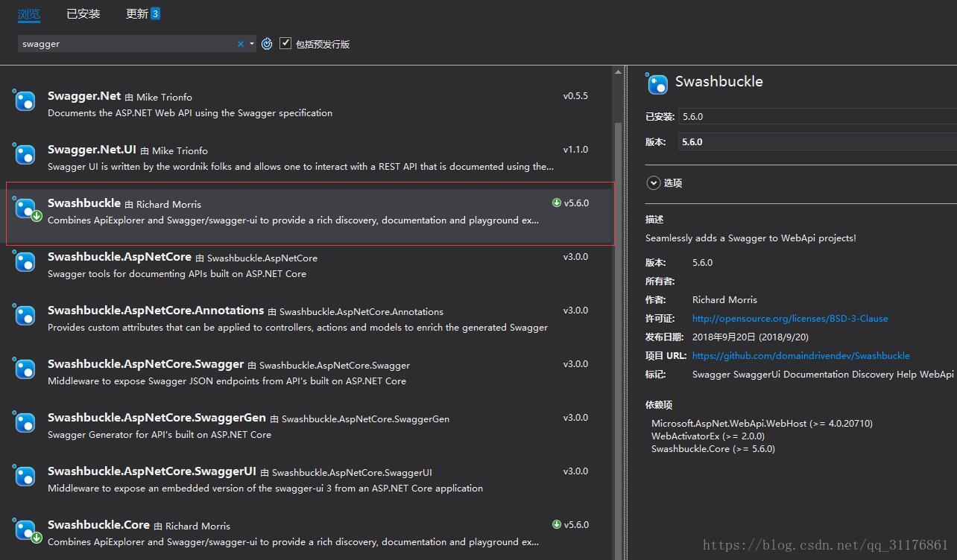Expand the 选项 section chevron
957x560 pixels.
pyautogui.click(x=654, y=182)
